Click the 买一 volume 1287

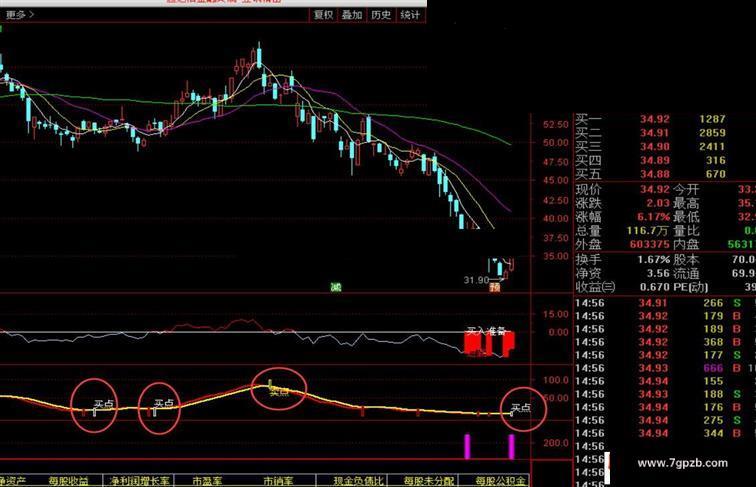(x=712, y=119)
